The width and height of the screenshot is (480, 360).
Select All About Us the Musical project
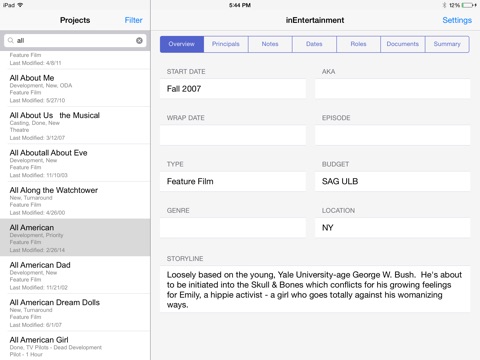[75, 126]
